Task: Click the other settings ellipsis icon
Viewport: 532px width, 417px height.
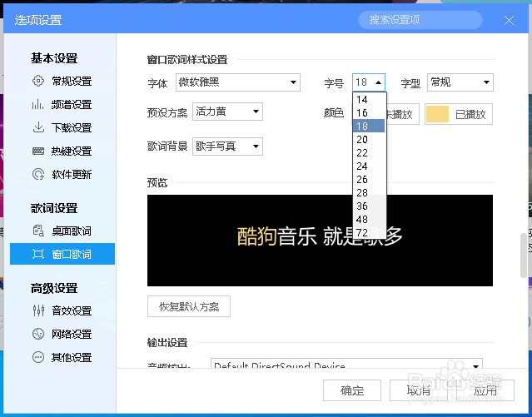Action: point(38,357)
